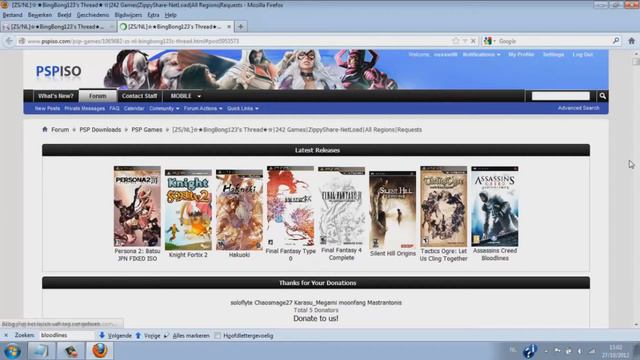The image size is (640, 360).
Task: Click the Donate to us! link
Action: [x=316, y=318]
